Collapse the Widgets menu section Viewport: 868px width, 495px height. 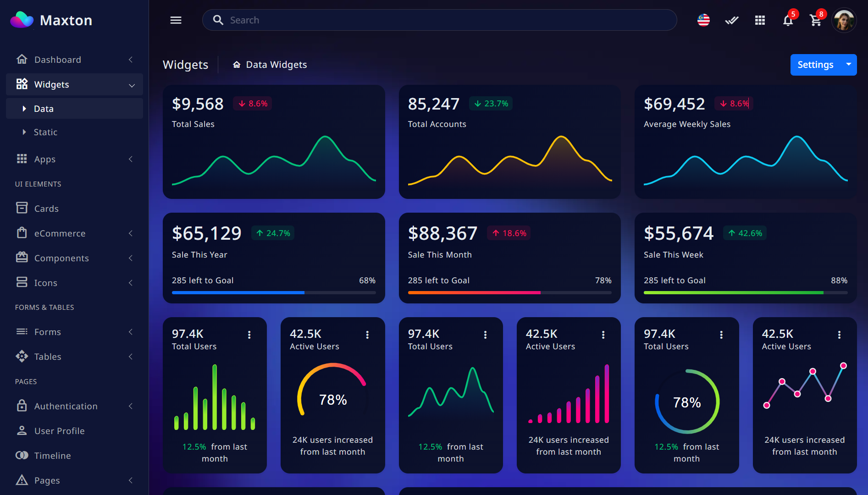point(132,84)
